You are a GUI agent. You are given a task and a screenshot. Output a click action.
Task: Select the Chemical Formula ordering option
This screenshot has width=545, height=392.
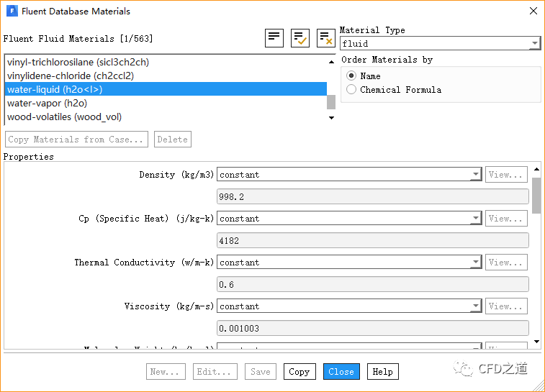pyautogui.click(x=351, y=89)
